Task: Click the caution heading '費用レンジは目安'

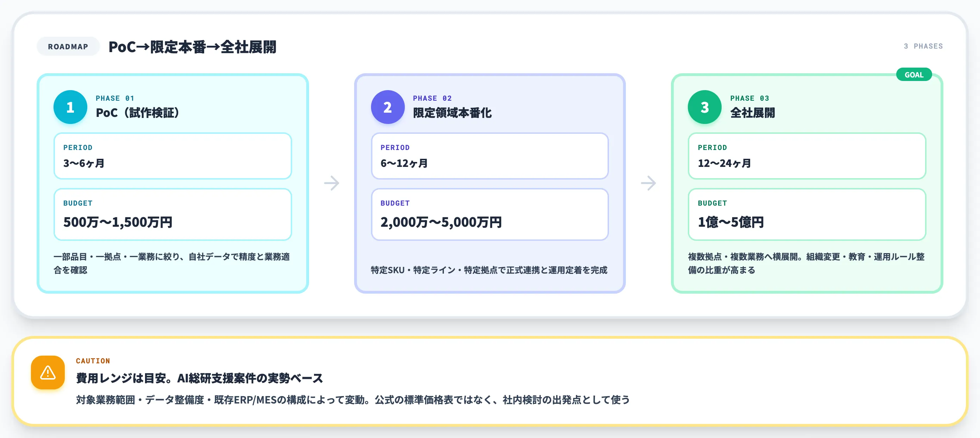Action: [199, 378]
